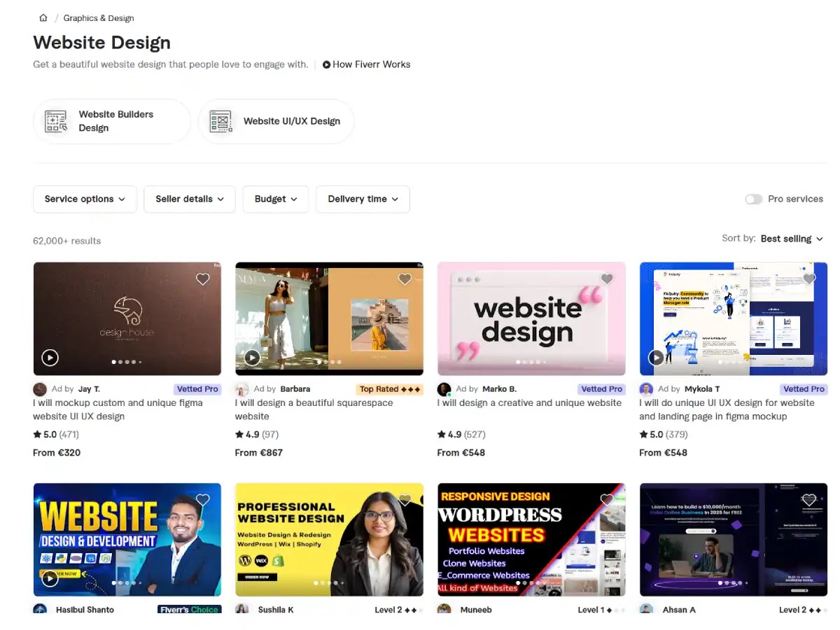
Task: Open seller profile Jay T.
Action: tap(89, 389)
